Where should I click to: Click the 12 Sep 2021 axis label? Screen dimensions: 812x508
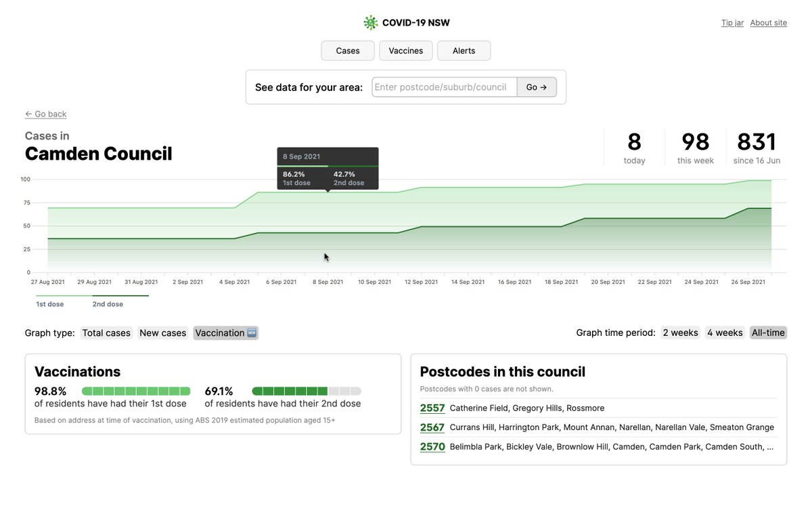420,282
